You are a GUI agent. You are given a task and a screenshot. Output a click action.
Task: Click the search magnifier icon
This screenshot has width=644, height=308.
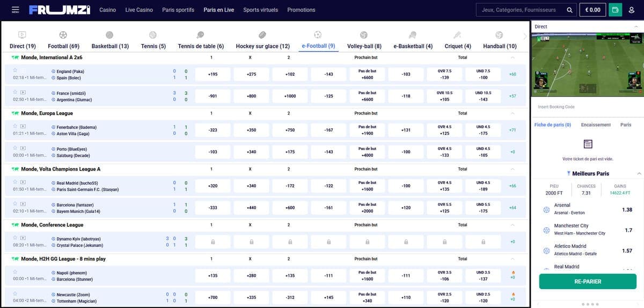(x=569, y=10)
